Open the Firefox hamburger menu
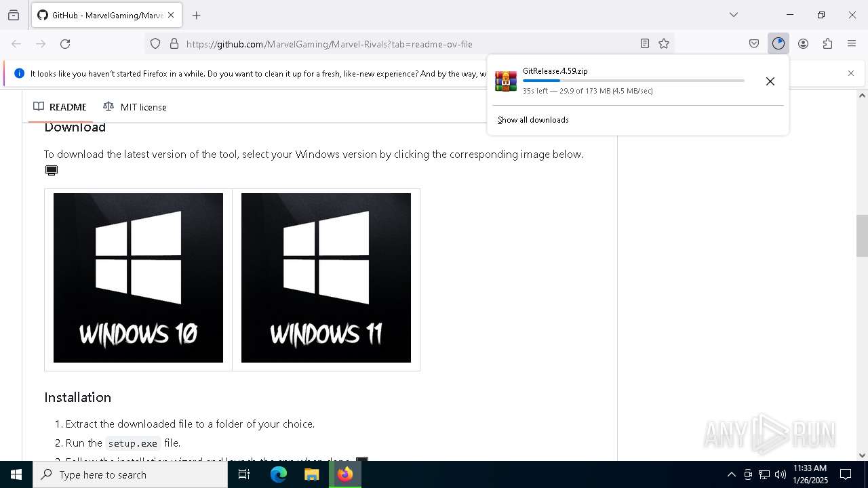Screen dimensions: 868x488 (852, 43)
